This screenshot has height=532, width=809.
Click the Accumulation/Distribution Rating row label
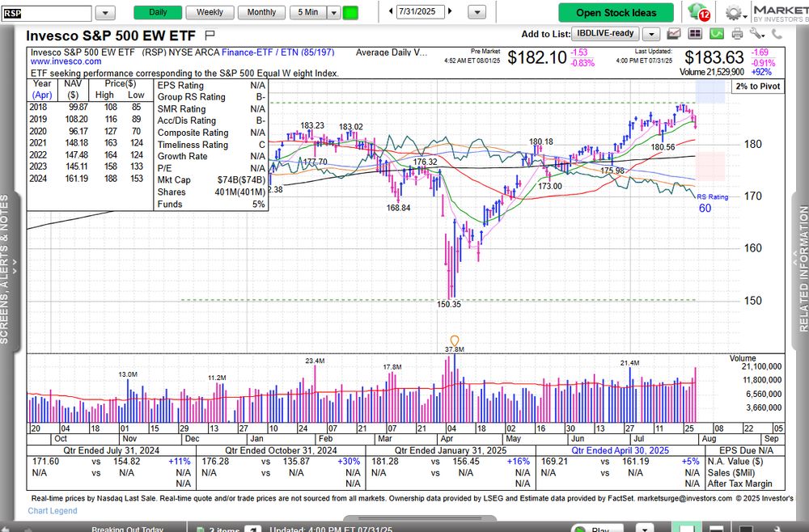pos(187,120)
